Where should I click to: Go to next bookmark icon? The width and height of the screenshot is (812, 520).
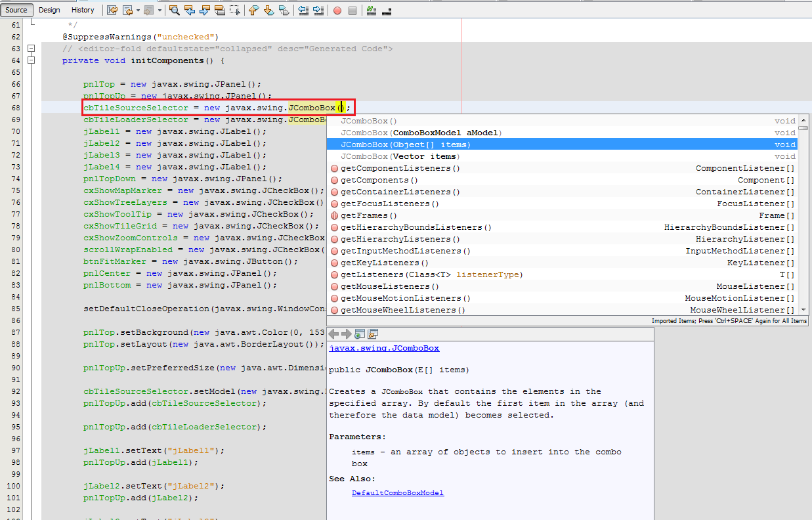268,11
